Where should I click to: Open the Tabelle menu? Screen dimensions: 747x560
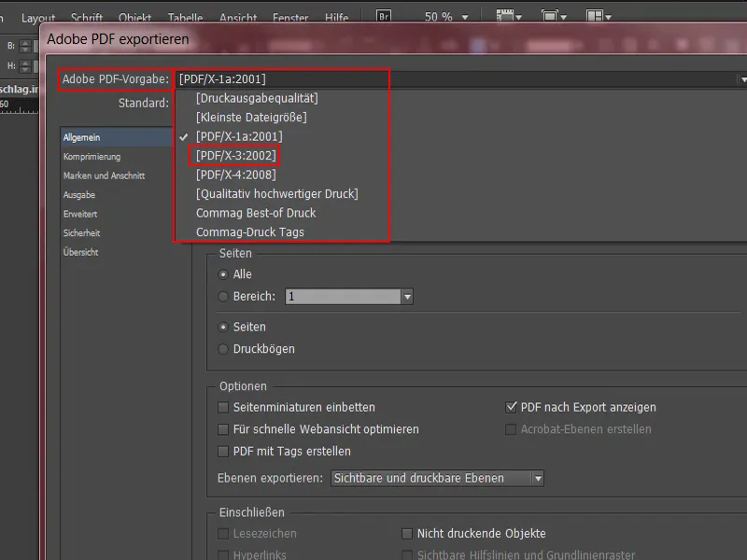[185, 18]
